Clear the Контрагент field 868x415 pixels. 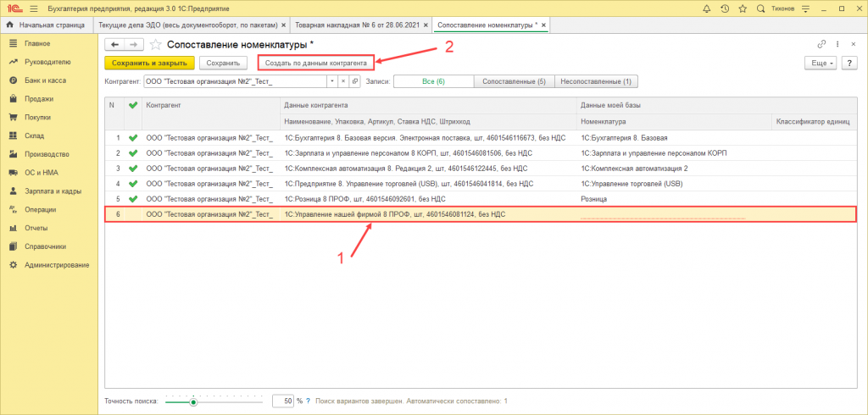343,81
